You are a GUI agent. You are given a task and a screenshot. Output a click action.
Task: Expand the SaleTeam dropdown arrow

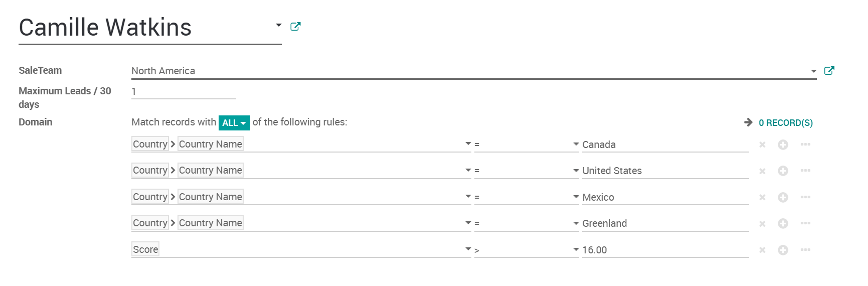click(813, 71)
